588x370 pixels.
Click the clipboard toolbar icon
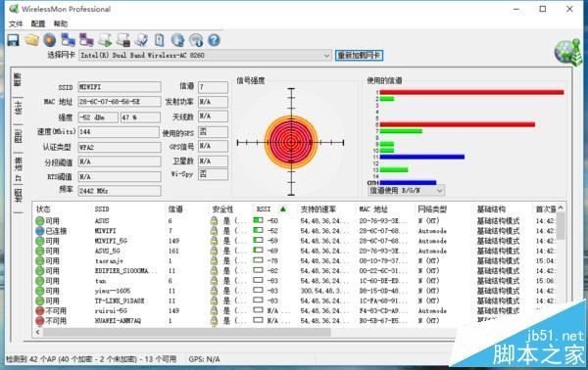[160, 40]
